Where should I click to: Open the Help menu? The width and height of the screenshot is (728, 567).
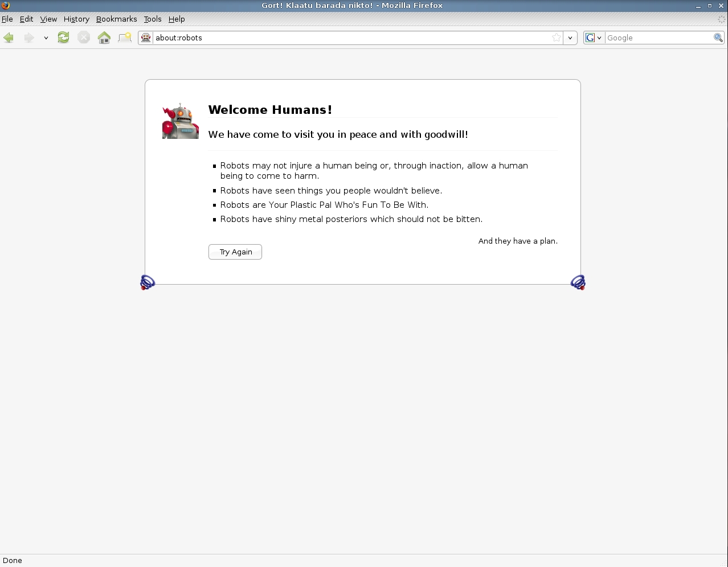tap(177, 19)
